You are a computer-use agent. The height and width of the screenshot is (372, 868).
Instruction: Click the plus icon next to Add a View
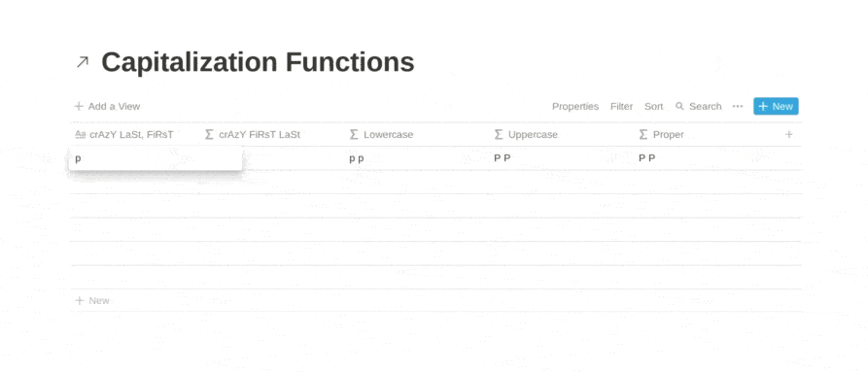point(79,106)
